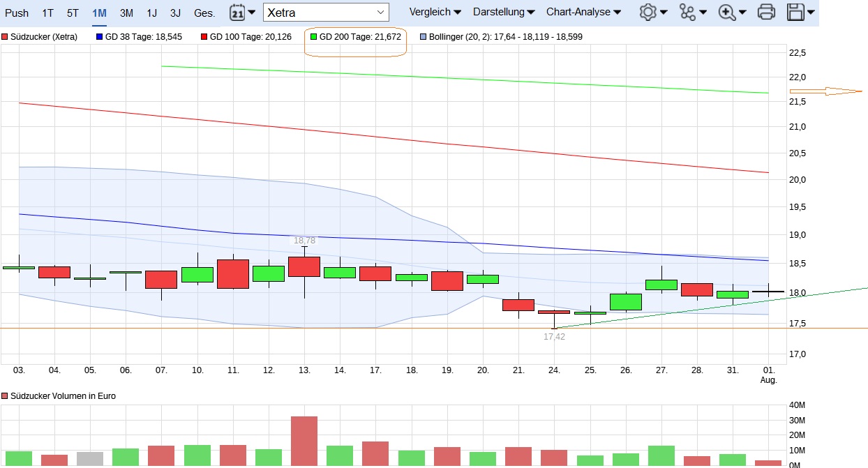Click the blue GD 38 Tage swatch

(99, 37)
